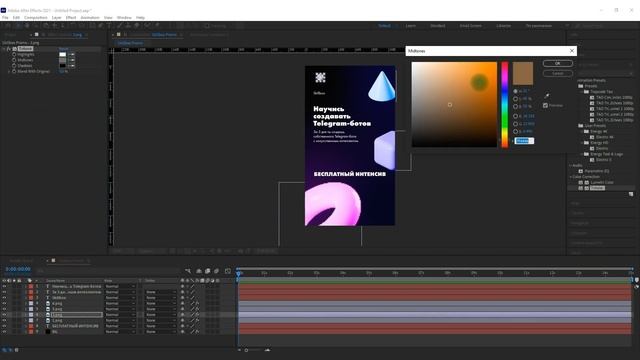The image size is (640, 360).
Task: Open the Effect menu
Action: point(71,18)
